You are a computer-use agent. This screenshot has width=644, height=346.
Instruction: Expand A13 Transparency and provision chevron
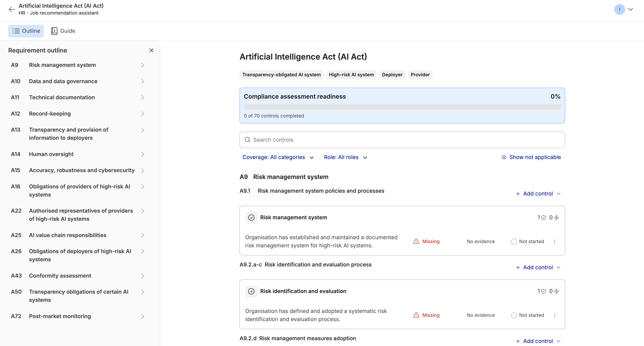(x=142, y=130)
